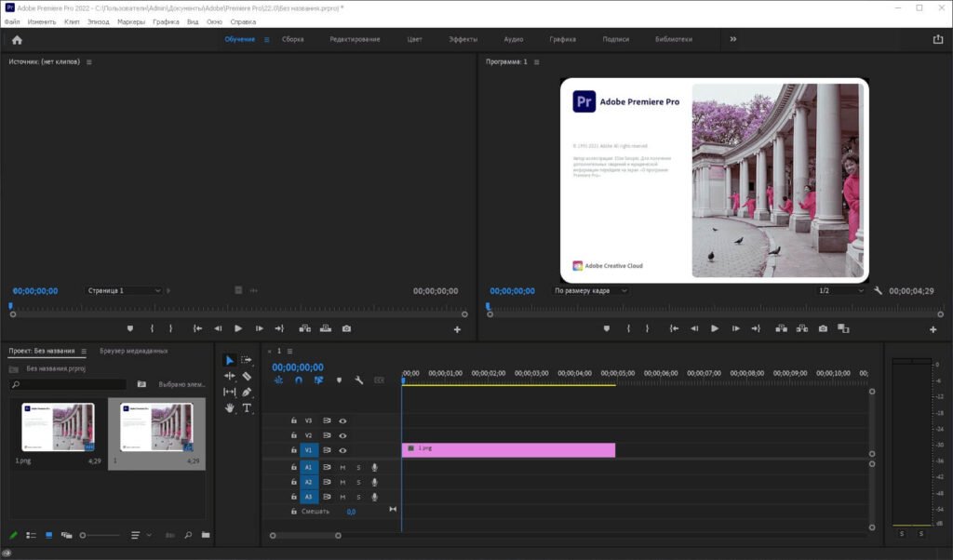Toggle Snap magnet in timeline
The width and height of the screenshot is (953, 560).
[299, 380]
